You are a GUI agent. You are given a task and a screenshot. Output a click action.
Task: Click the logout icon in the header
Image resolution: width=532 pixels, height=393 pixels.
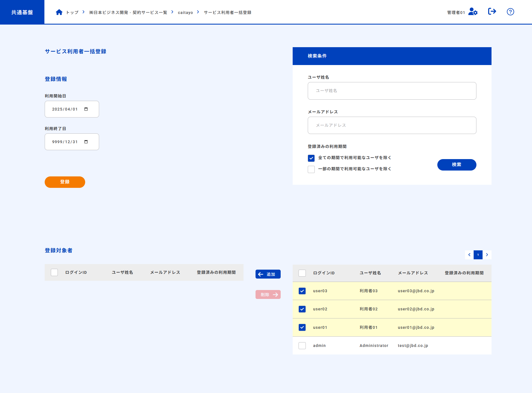coord(492,11)
